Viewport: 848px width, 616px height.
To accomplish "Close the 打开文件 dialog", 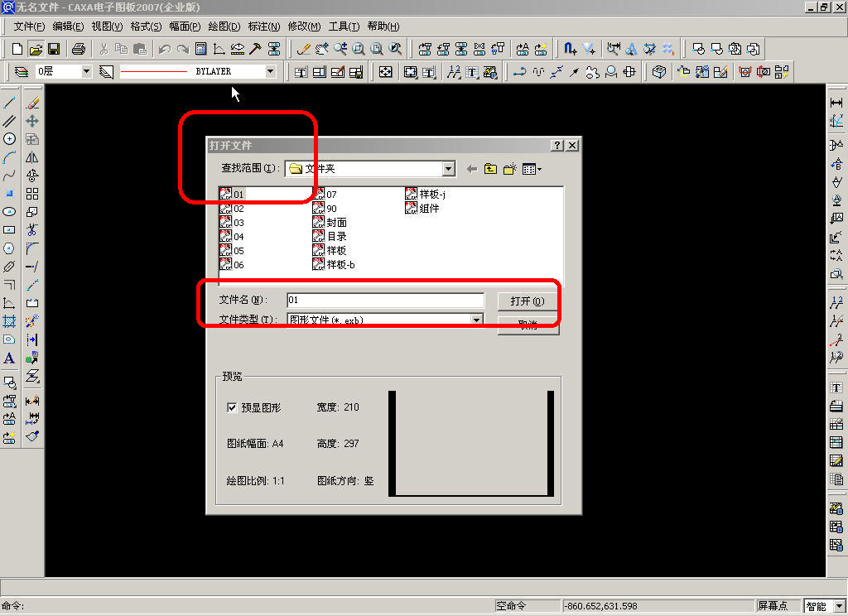I will click(572, 146).
